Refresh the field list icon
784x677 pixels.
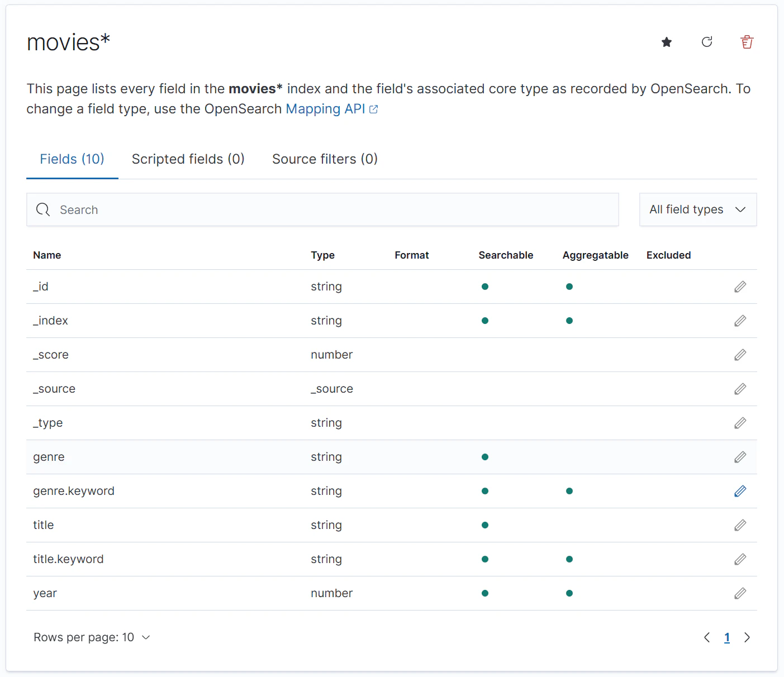[x=707, y=42]
